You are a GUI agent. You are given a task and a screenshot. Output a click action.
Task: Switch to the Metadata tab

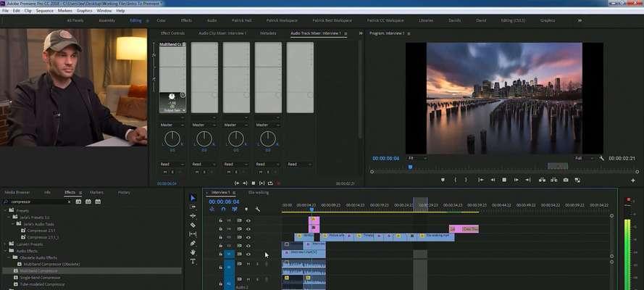coord(268,33)
